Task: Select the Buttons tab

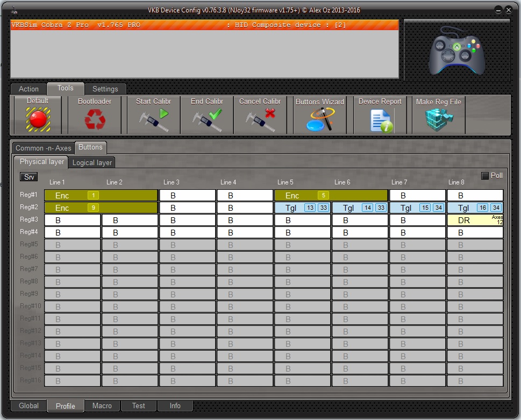Action: (90, 147)
